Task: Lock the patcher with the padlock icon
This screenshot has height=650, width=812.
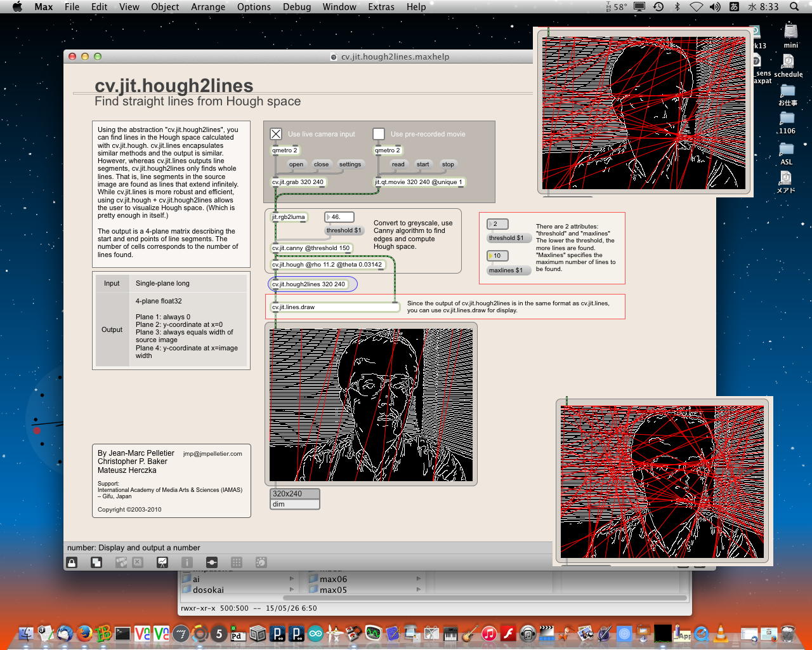Action: 72,562
